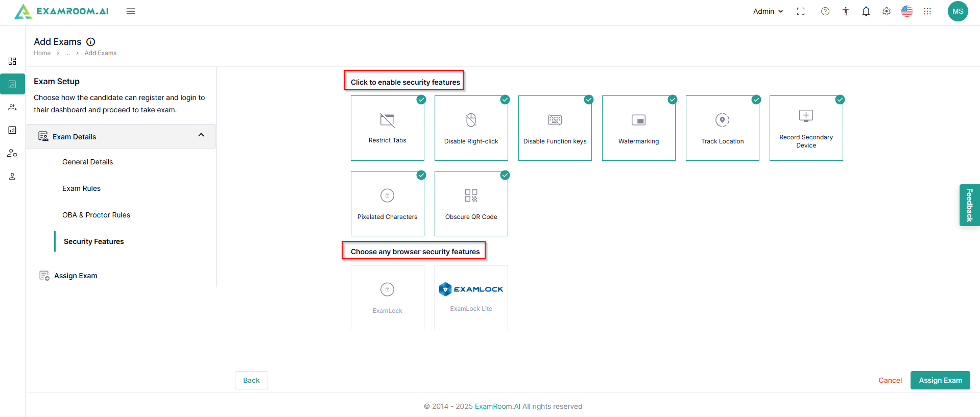Click the Exam Details section icon

pos(43,136)
